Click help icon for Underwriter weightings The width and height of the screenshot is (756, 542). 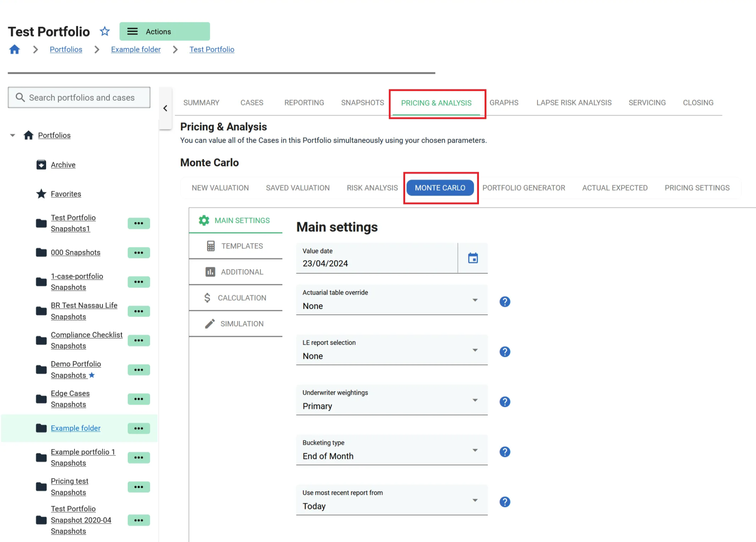505,402
